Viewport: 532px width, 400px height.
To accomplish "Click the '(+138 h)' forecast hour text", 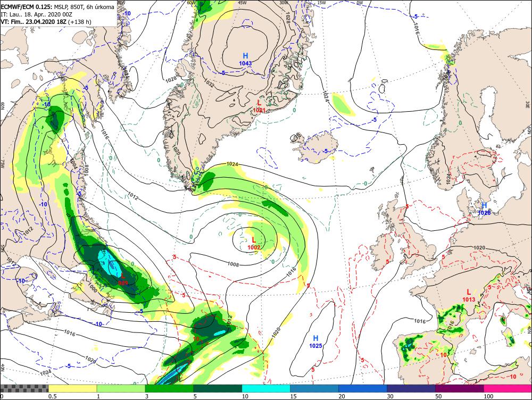I will 80,22.
